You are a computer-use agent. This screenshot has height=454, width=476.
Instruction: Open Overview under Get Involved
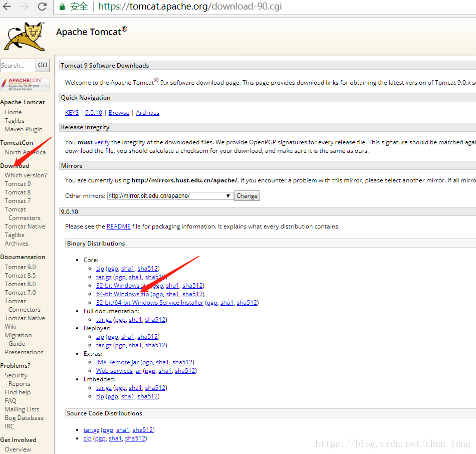(18, 449)
